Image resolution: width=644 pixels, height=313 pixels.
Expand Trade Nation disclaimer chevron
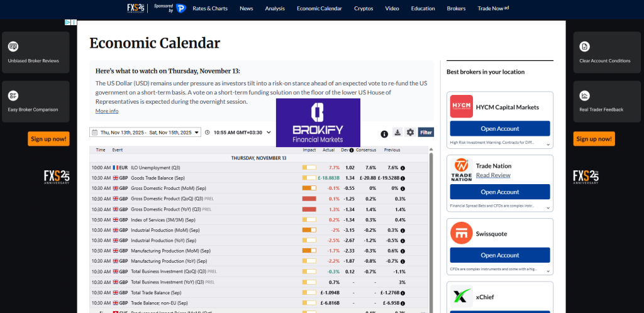[x=548, y=206]
